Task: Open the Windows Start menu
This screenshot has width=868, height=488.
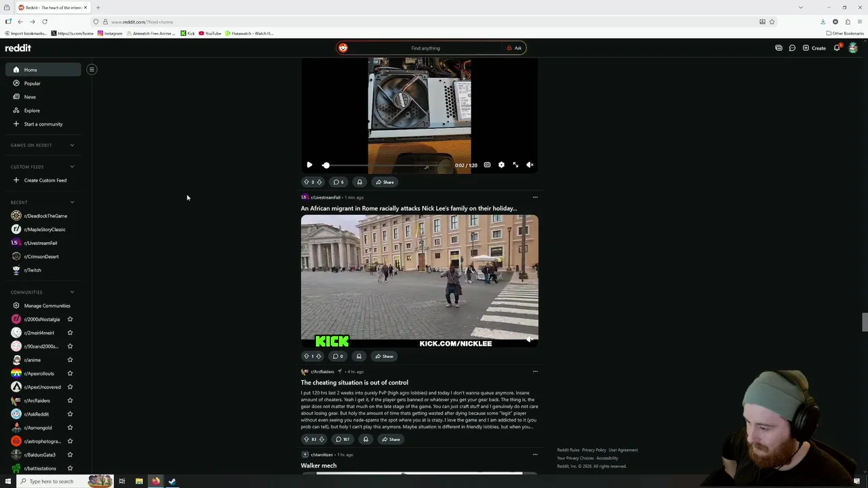Action: tap(8, 481)
